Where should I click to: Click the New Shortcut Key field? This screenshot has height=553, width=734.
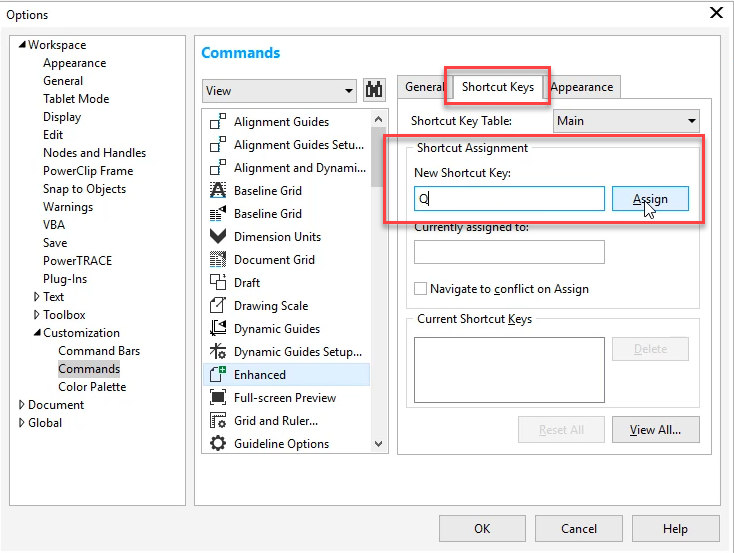(x=509, y=199)
